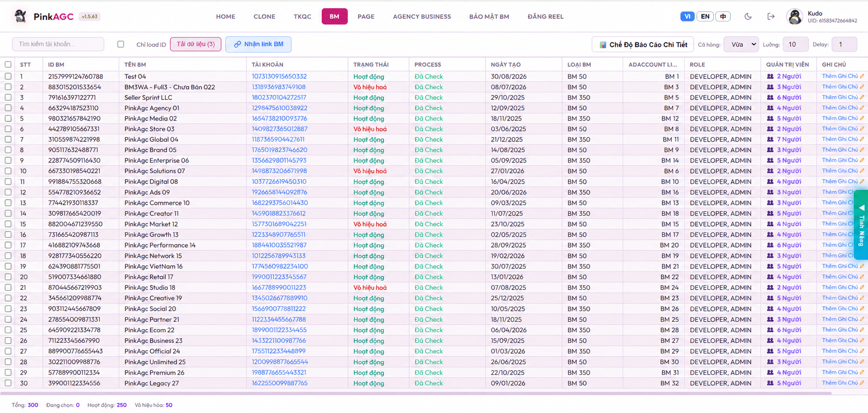Check the row 1 Test 04 checkbox
Viewport: 868px width, 413px height.
point(8,76)
